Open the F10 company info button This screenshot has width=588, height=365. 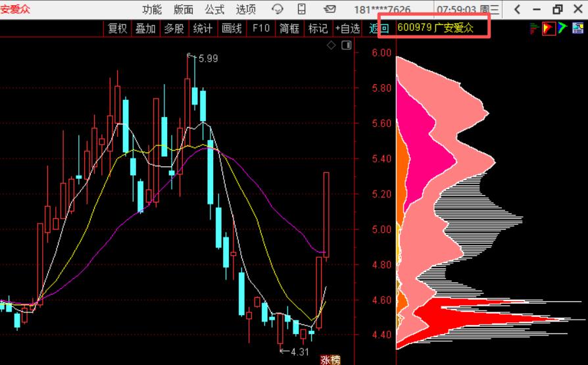tap(261, 28)
